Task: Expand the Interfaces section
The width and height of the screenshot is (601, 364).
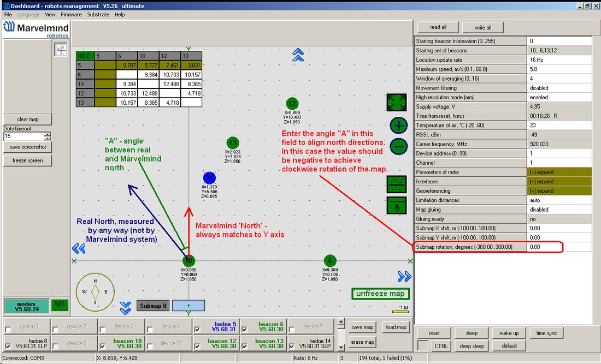Action: click(x=559, y=181)
